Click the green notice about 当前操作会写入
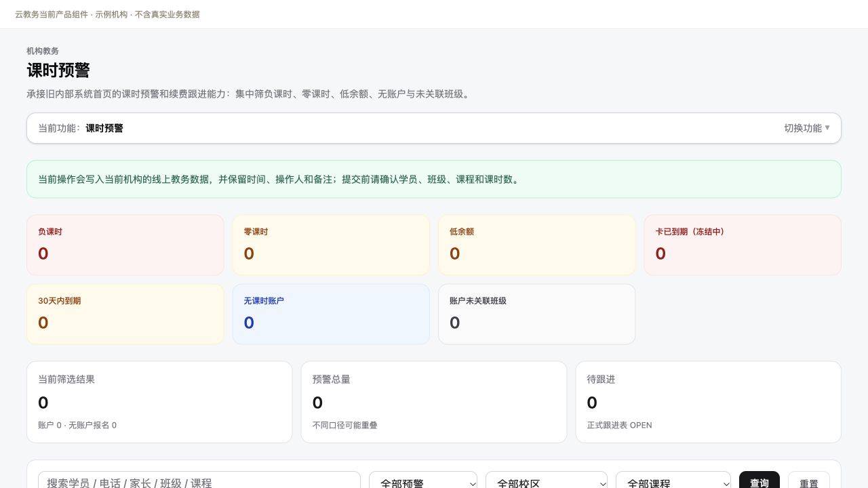The height and width of the screenshot is (488, 868). (434, 179)
